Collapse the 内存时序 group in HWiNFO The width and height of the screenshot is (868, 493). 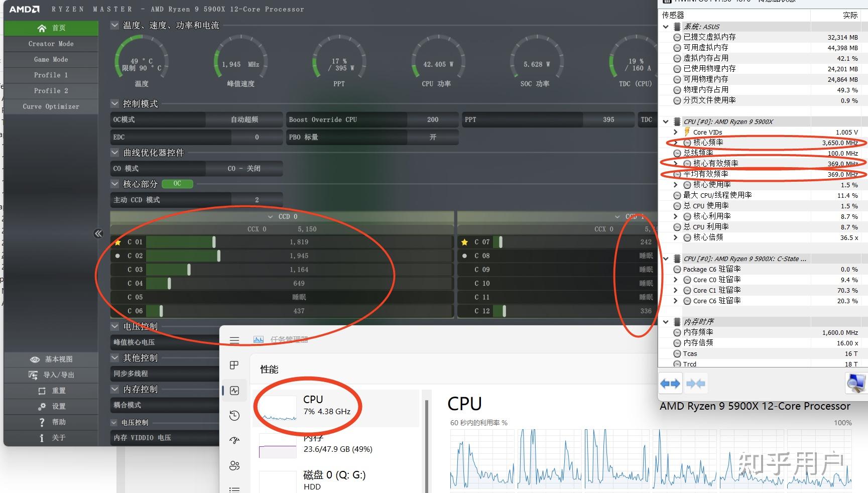tap(666, 322)
